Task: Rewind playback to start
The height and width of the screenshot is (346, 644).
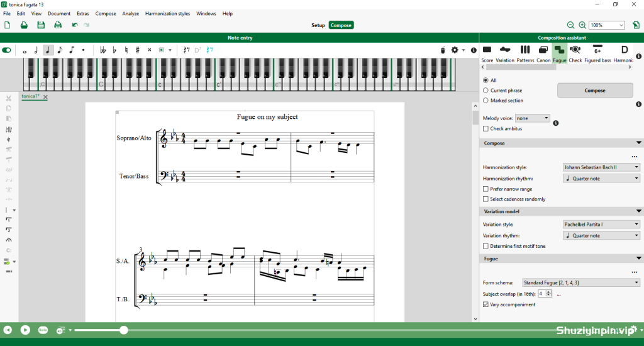Action: click(8, 330)
